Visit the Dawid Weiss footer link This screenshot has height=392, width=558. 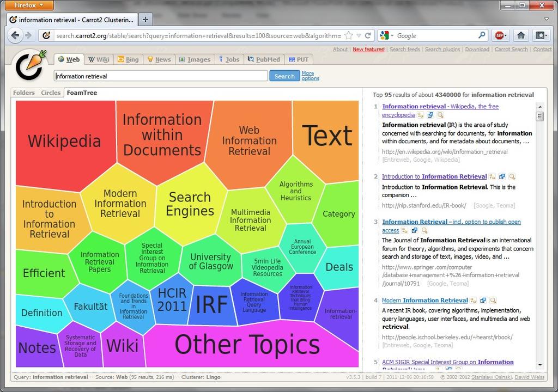click(529, 377)
